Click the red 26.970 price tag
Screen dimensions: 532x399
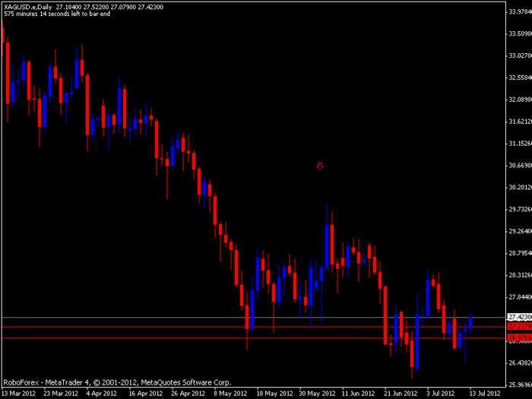coord(520,338)
